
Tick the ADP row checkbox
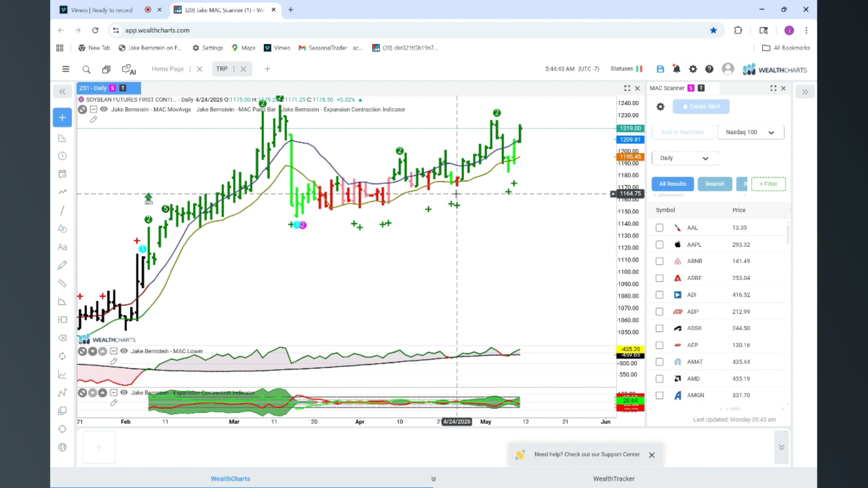(x=660, y=312)
